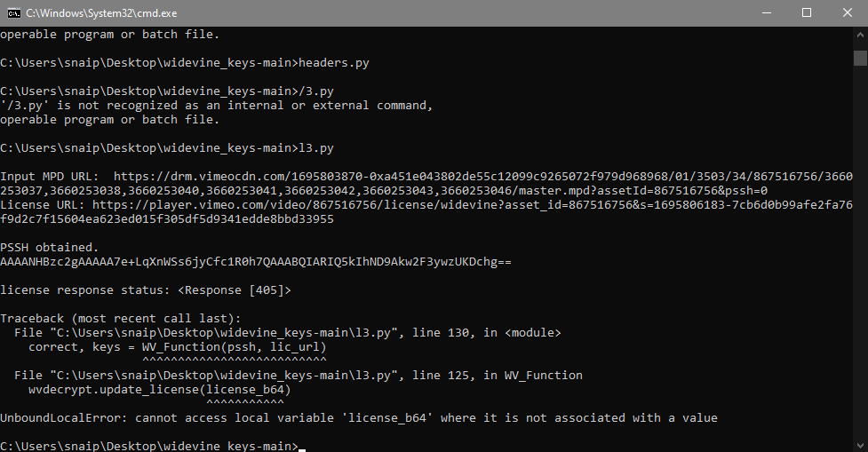Click the "Traceback (most recent call last)" line
The width and height of the screenshot is (868, 452).
(x=120, y=318)
